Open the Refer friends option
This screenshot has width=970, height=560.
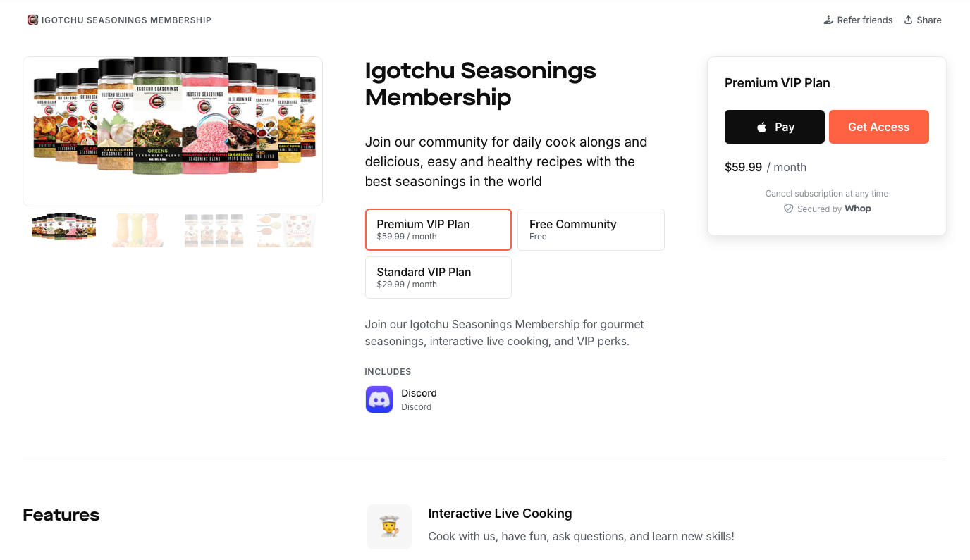click(857, 20)
